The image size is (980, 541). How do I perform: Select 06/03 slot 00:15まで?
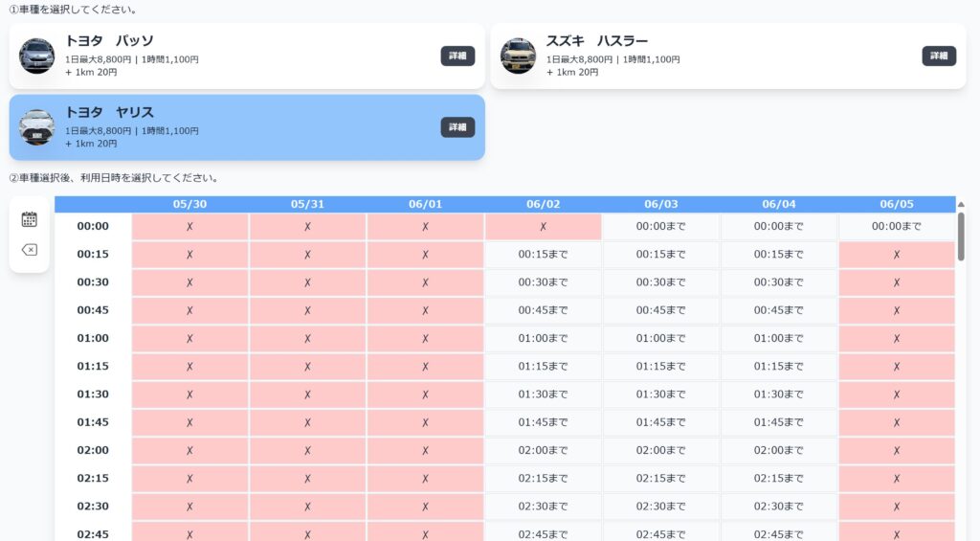(x=661, y=255)
